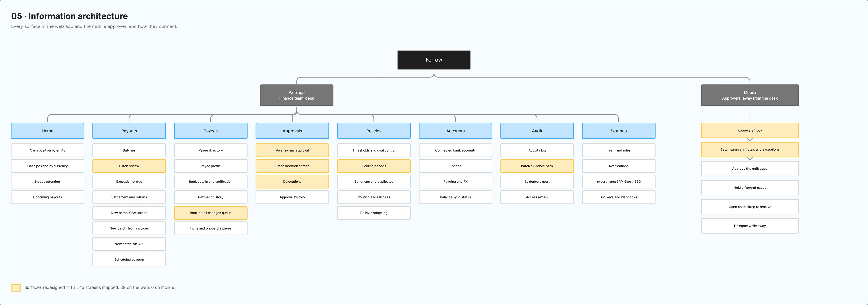Select Bank detail changes queue
Image resolution: width=868 pixels, height=305 pixels.
[210, 213]
